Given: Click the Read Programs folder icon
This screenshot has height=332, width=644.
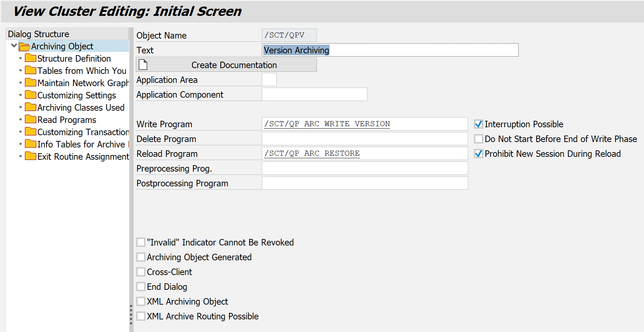Looking at the screenshot, I should tap(31, 120).
